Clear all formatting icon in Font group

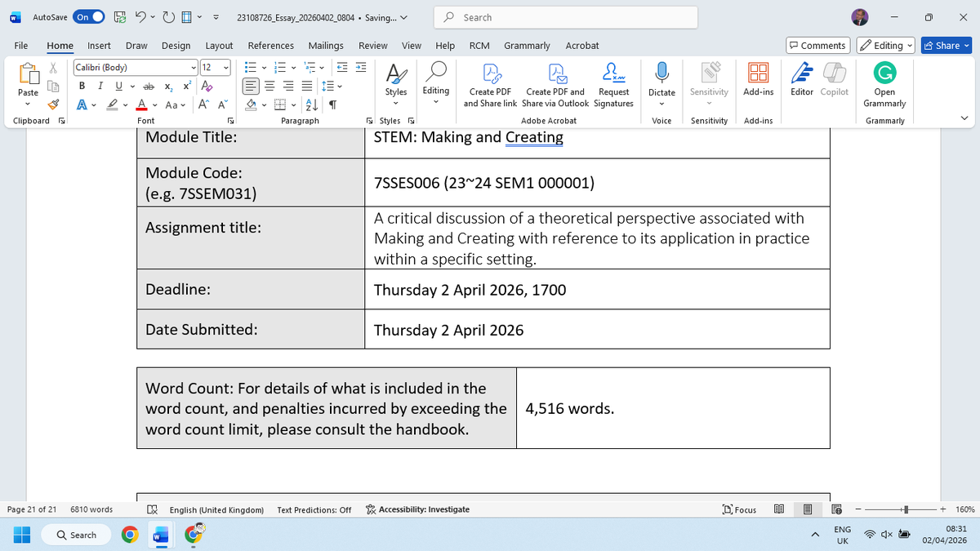point(205,86)
